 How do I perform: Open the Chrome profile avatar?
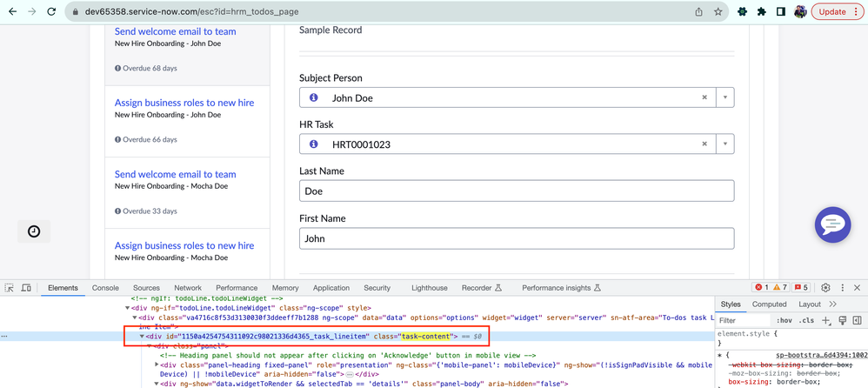[x=800, y=11]
